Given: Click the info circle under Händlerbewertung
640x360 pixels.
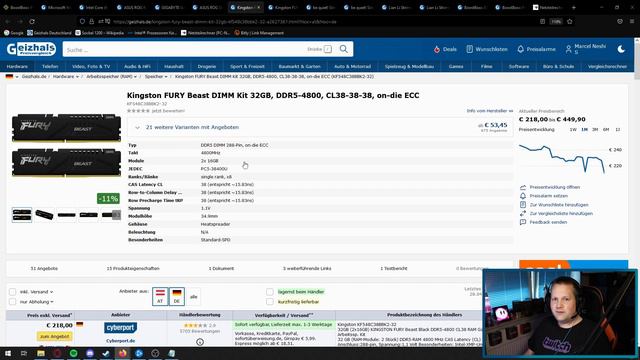Looking at the screenshot, I should tap(200, 342).
